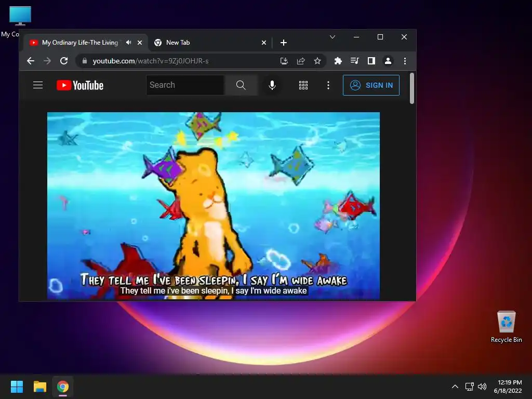Click the YouTube video player
This screenshot has height=399, width=532.
click(214, 206)
